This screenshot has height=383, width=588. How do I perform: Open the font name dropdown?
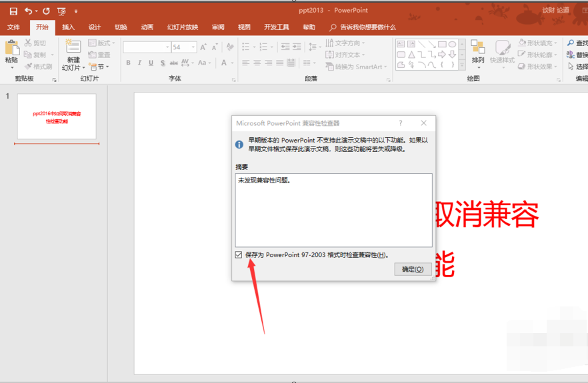[166, 47]
